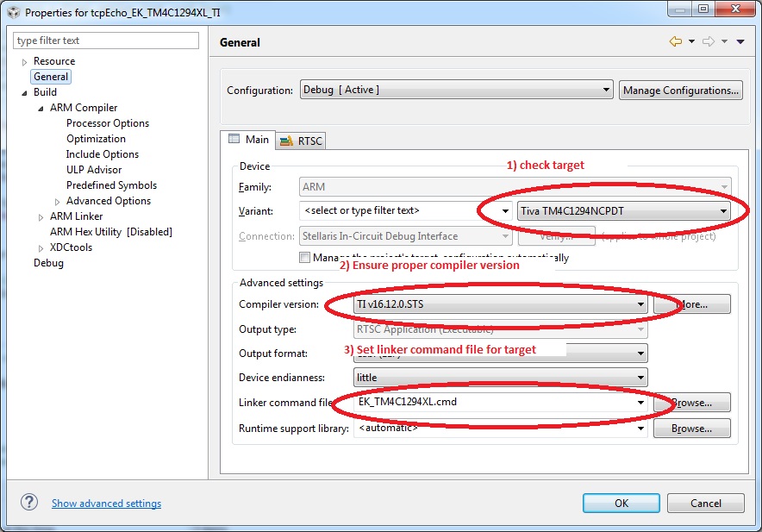Screen dimensions: 762x532
Task: Expand the Advanced Options tree node
Action: [58, 202]
